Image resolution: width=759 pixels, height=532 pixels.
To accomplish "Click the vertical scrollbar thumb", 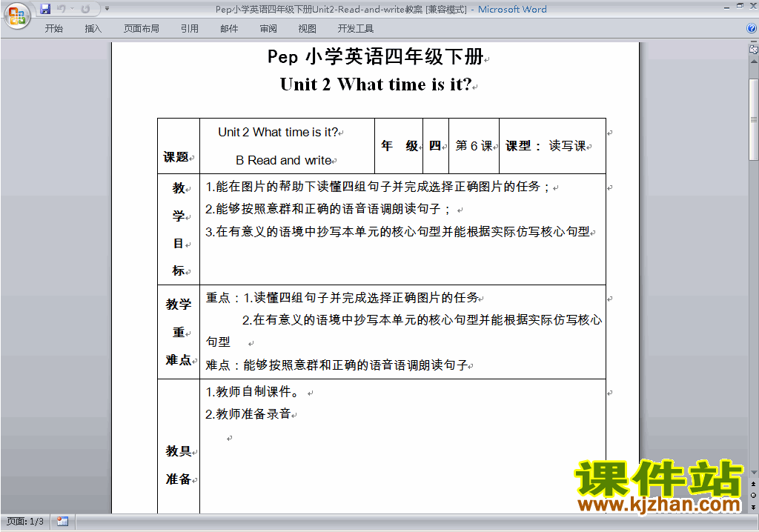I will point(754,119).
